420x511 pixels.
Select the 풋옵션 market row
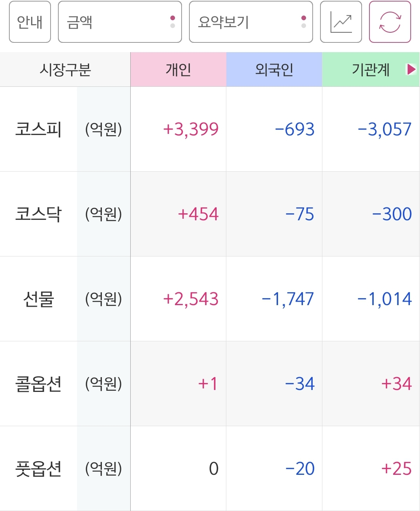(x=210, y=469)
